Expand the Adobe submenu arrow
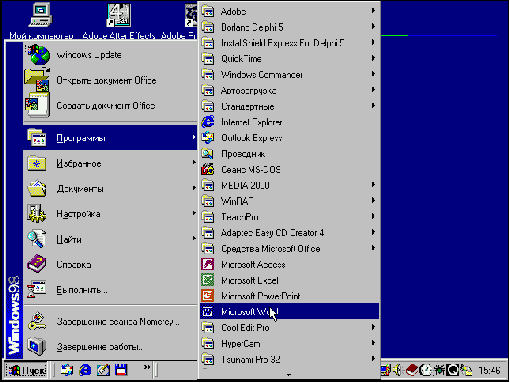The image size is (510, 383). point(373,11)
